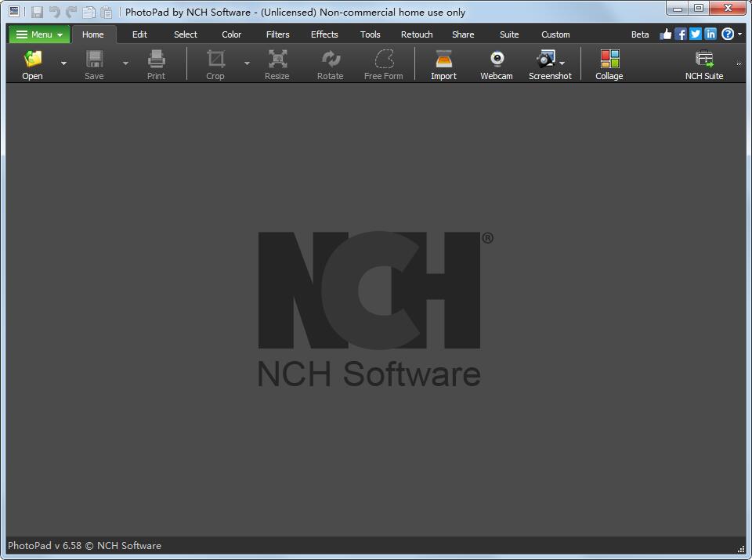Image resolution: width=752 pixels, height=560 pixels.
Task: Click the Resize tool icon
Action: [x=277, y=65]
